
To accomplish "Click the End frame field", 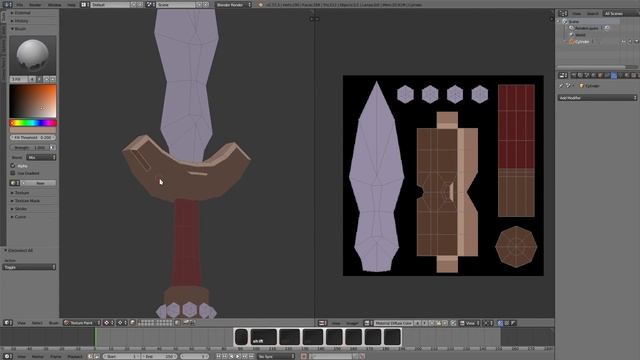I will coord(159,356).
